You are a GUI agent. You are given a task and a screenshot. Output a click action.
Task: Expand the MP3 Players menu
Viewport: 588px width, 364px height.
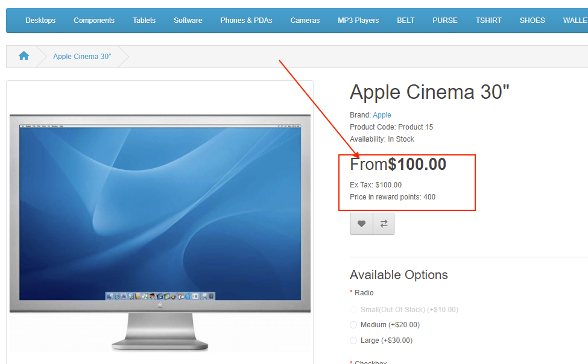tap(358, 20)
